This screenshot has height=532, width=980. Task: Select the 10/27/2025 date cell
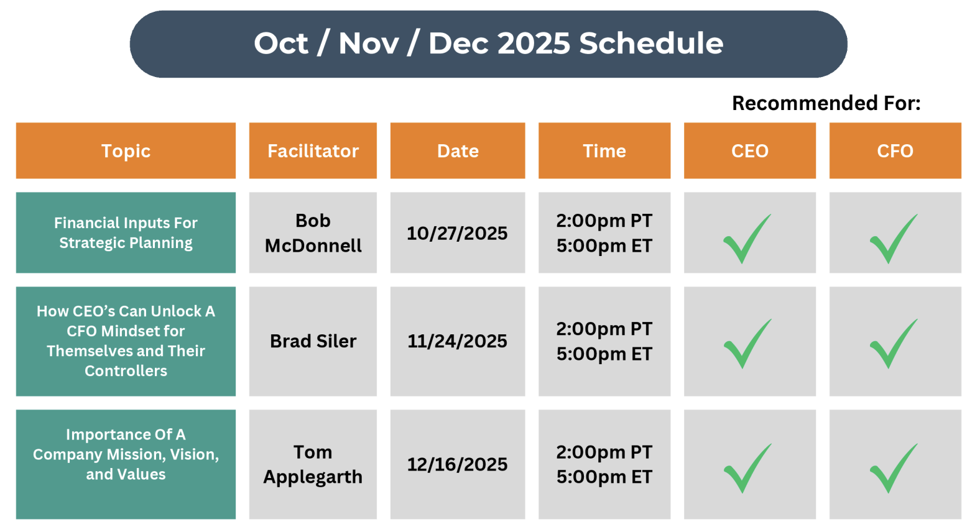pos(457,233)
